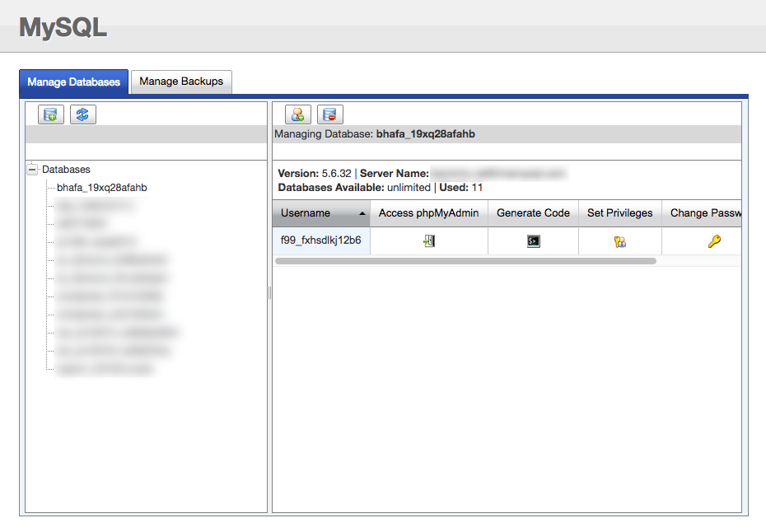Click the Add database user icon

click(x=298, y=114)
